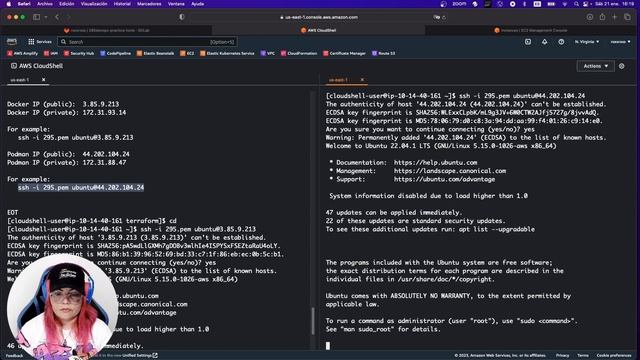Open Visualización menu

click(x=94, y=4)
